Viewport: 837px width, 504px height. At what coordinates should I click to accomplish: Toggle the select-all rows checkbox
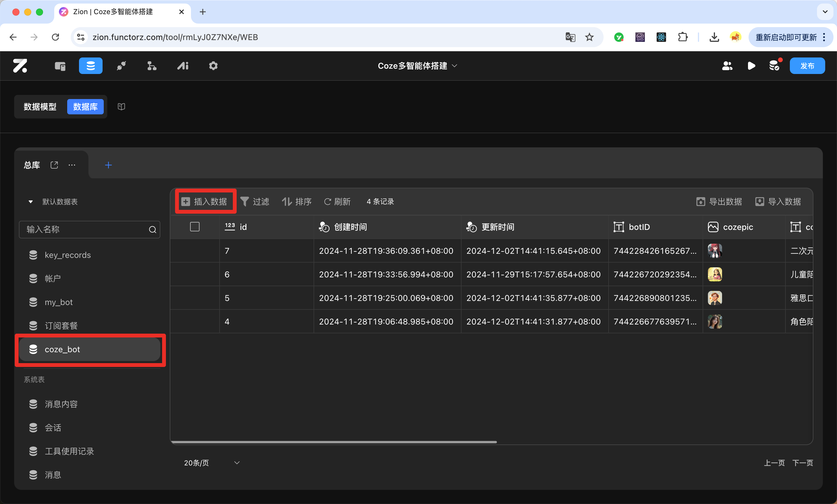(195, 227)
